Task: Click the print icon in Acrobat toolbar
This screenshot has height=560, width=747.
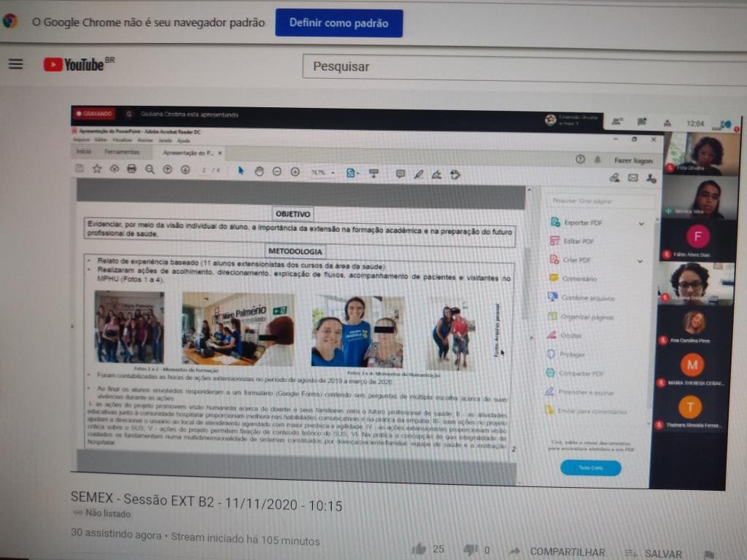Action: click(132, 169)
